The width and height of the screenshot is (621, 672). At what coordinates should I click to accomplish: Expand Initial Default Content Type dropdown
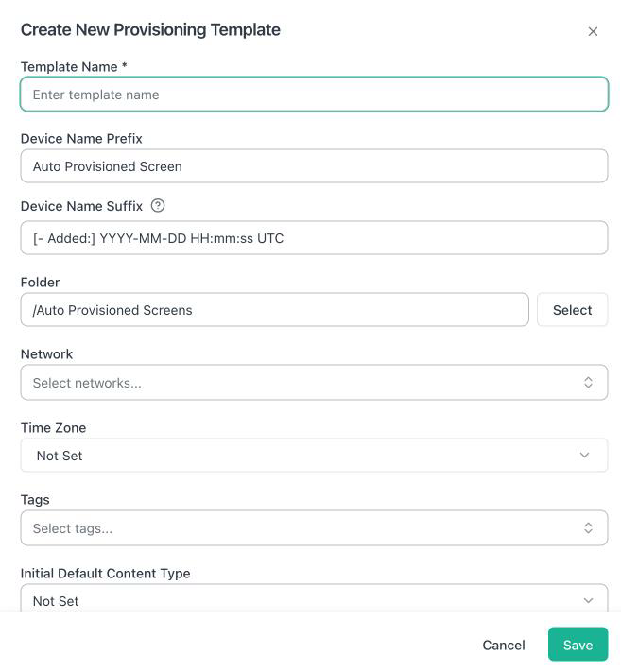coord(314,598)
